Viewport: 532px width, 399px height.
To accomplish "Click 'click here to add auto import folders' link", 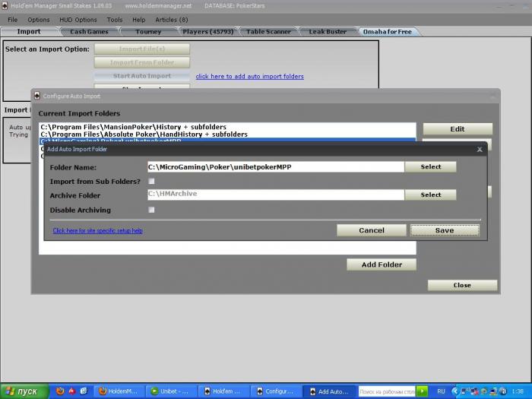I will click(250, 76).
